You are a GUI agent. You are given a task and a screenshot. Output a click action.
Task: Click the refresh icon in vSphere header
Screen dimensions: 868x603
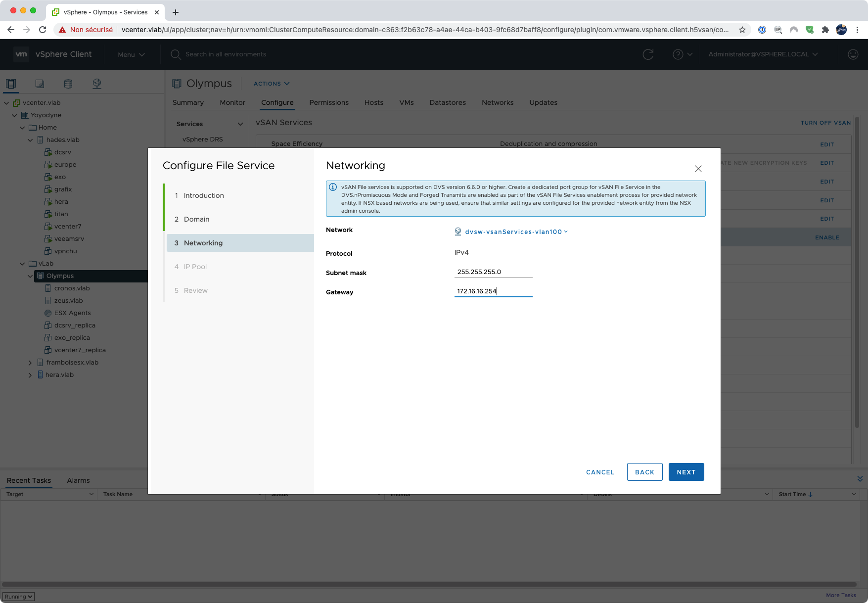648,54
